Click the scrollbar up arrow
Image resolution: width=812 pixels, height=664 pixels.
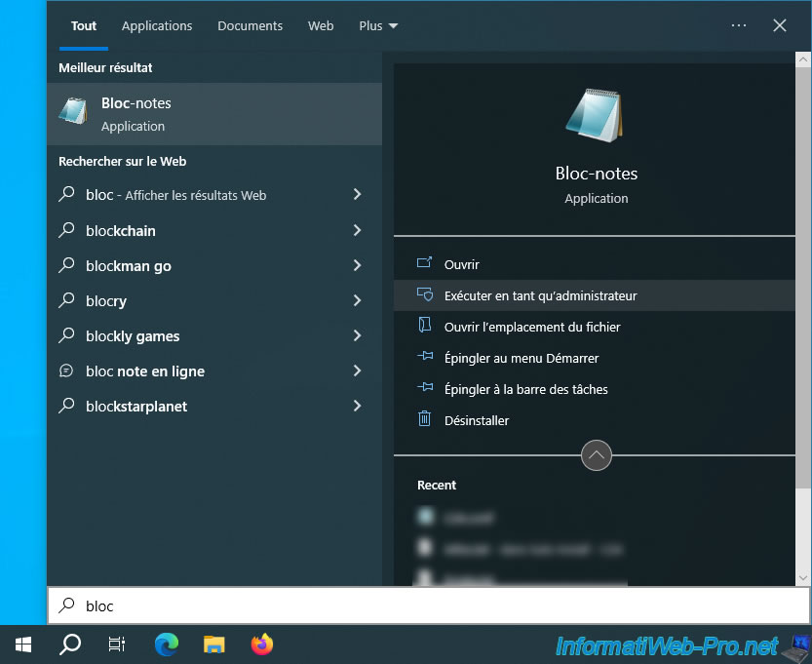tap(803, 59)
